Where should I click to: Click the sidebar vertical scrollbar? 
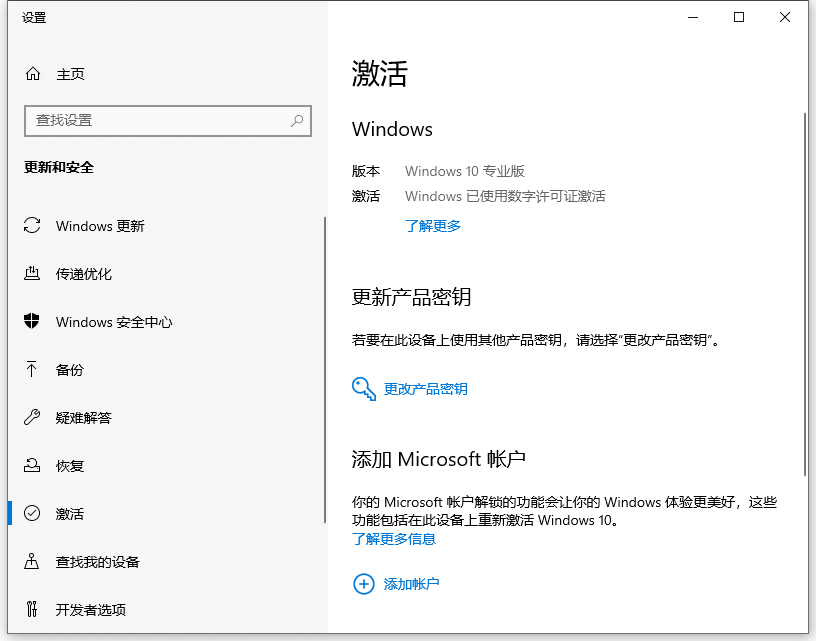(x=325, y=369)
